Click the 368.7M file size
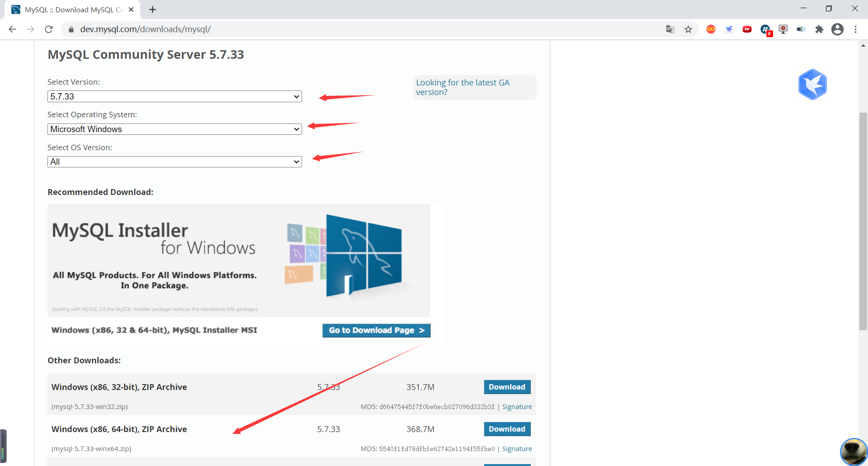The height and width of the screenshot is (466, 868). click(x=420, y=429)
